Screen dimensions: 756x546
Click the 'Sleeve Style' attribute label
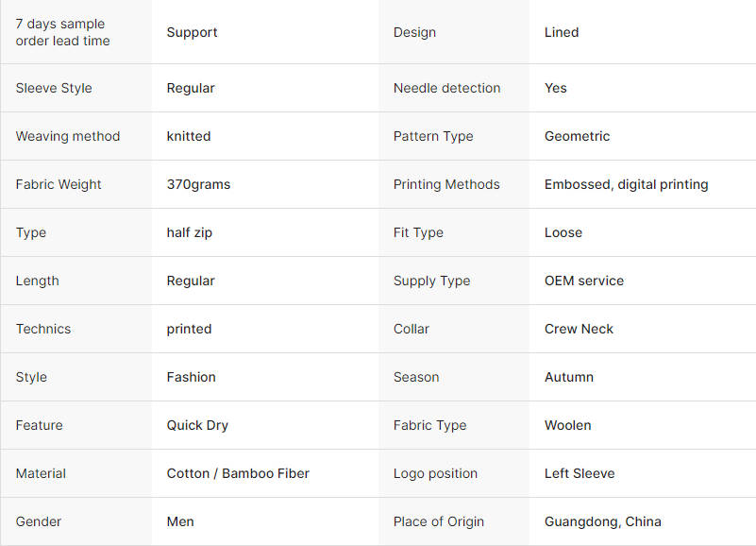point(54,88)
